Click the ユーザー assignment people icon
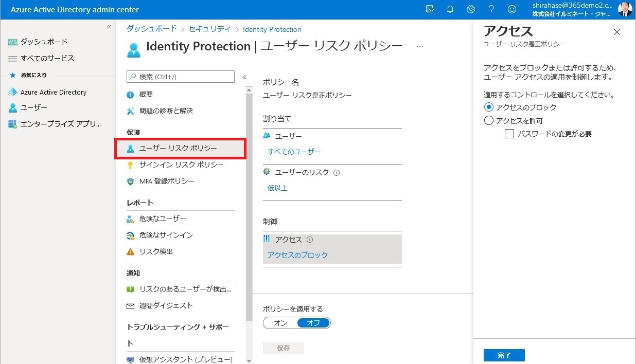Screen dimensions: 636x364 (x=267, y=136)
